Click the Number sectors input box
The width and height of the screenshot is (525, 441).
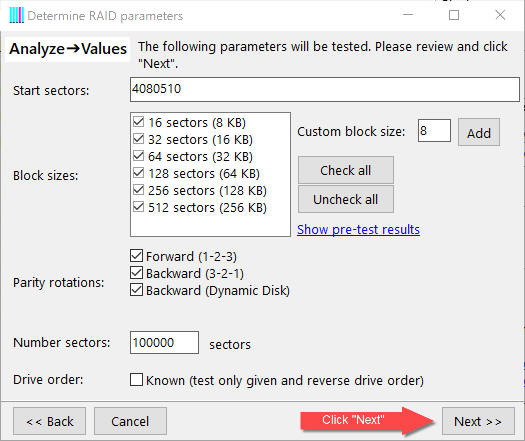(x=164, y=343)
